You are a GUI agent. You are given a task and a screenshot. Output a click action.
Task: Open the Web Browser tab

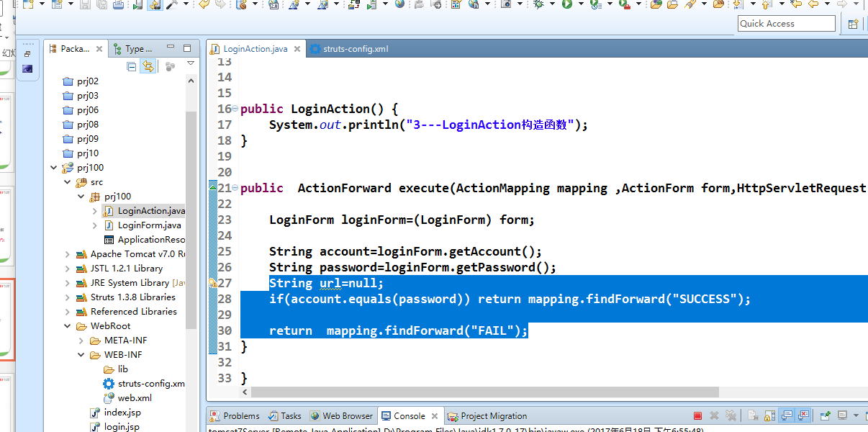click(342, 416)
